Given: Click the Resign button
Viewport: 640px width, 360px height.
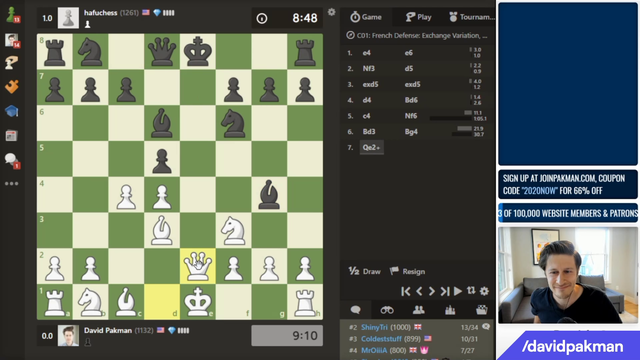Looking at the screenshot, I should (x=407, y=271).
